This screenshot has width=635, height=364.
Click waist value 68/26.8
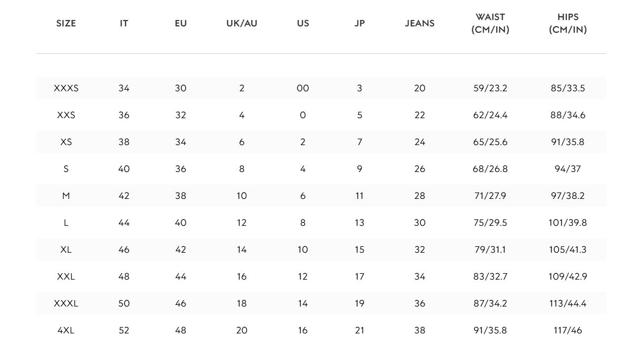490,169
